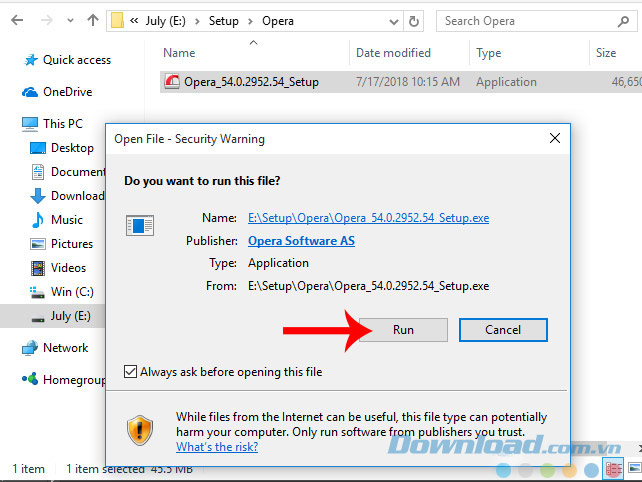Viewport: 642px width, 482px height.
Task: Open the Opera Software AS publisher link
Action: coord(301,241)
